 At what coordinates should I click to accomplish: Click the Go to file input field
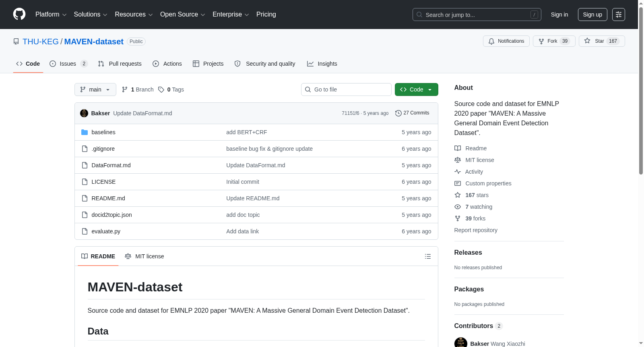pyautogui.click(x=346, y=89)
